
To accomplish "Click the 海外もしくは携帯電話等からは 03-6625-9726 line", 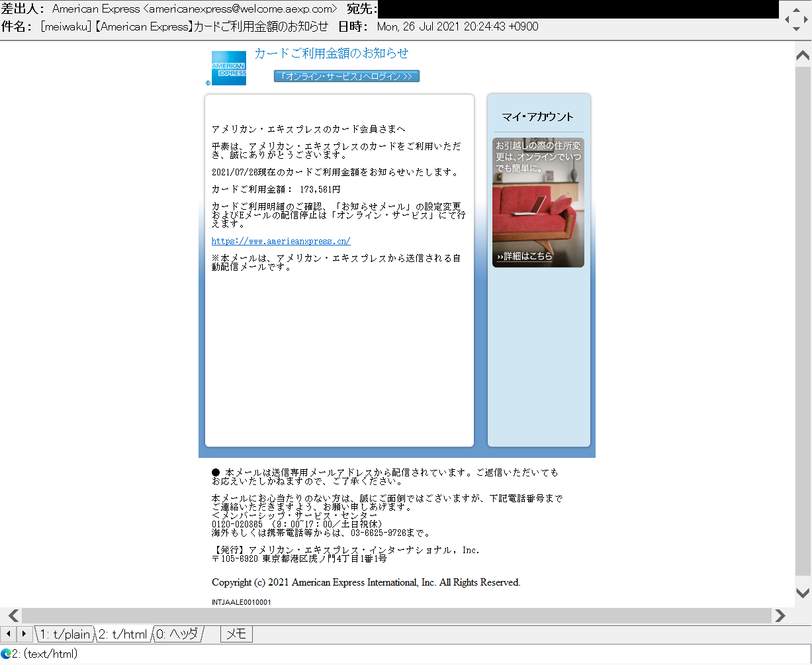I will pos(321,533).
